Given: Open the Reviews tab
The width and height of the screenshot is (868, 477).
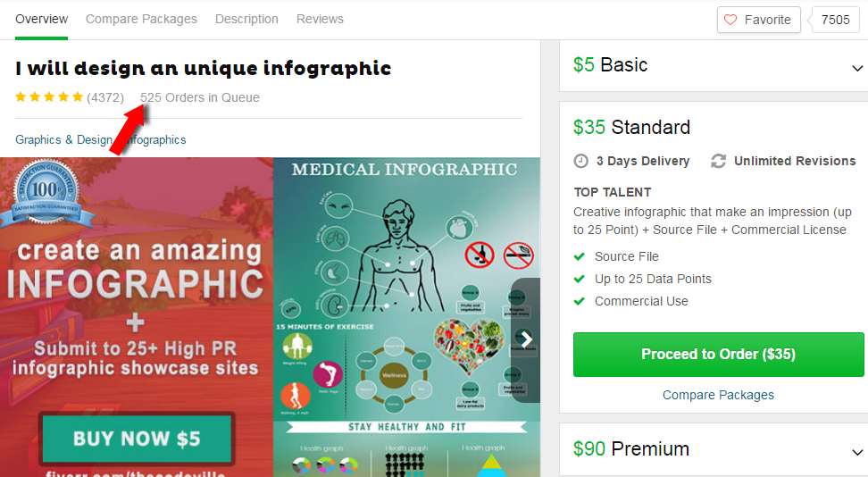Looking at the screenshot, I should [320, 19].
